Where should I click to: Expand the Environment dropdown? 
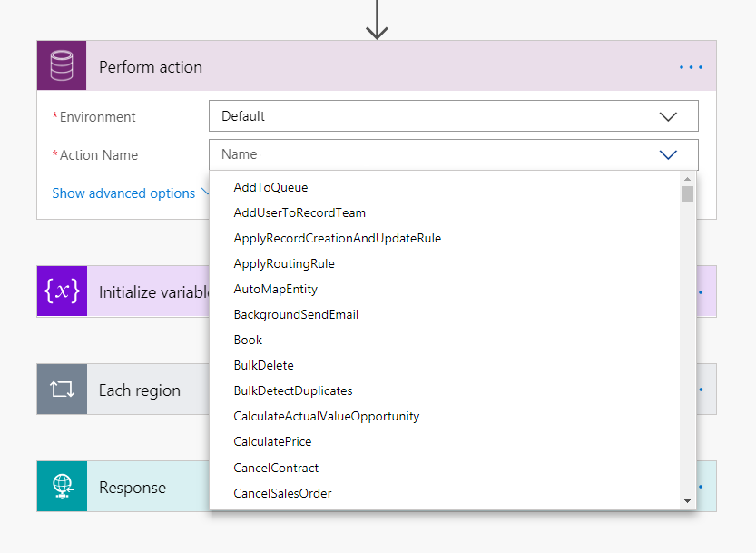668,116
